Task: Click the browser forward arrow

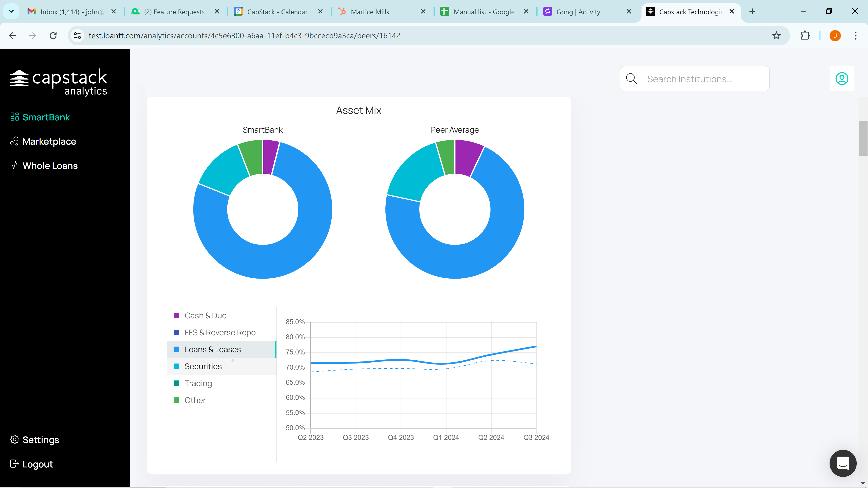Action: click(x=33, y=36)
